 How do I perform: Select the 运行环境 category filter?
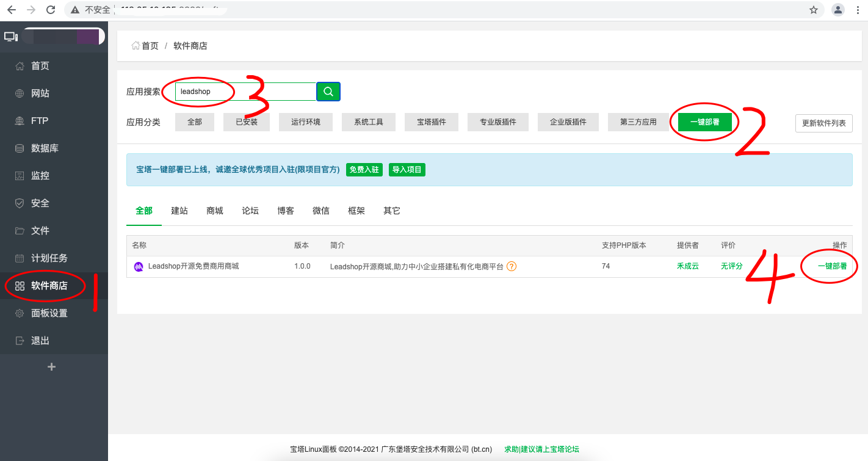[x=306, y=122]
